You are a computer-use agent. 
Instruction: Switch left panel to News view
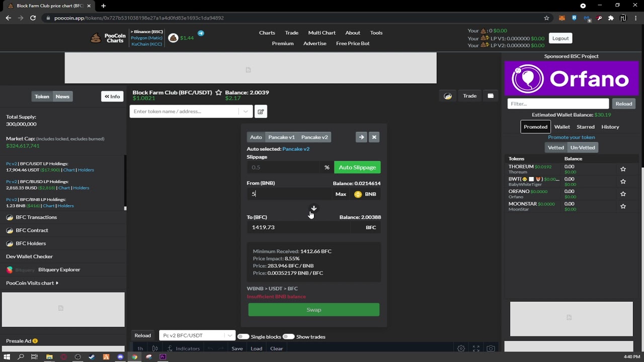click(62, 97)
